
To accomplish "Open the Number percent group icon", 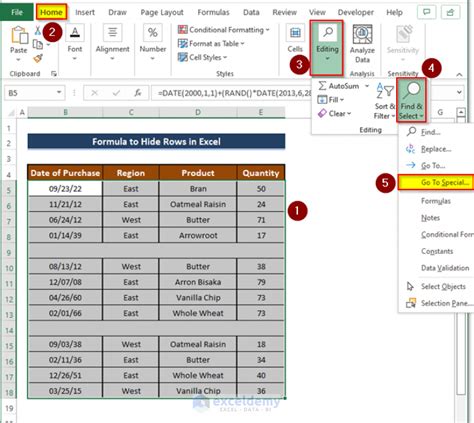I will tap(152, 33).
